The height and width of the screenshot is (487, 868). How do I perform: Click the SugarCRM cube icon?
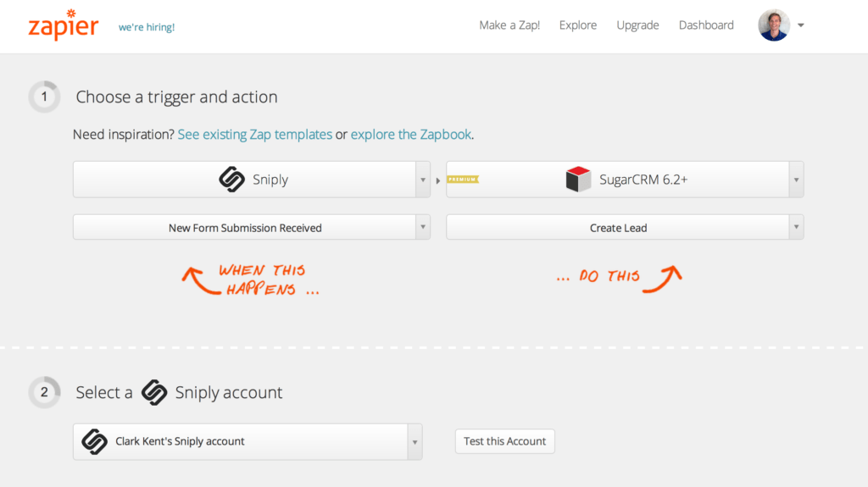(x=578, y=180)
